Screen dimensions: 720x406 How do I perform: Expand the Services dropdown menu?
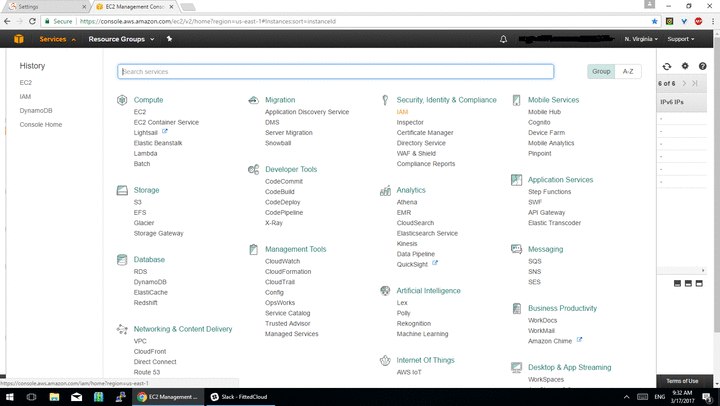(56, 39)
